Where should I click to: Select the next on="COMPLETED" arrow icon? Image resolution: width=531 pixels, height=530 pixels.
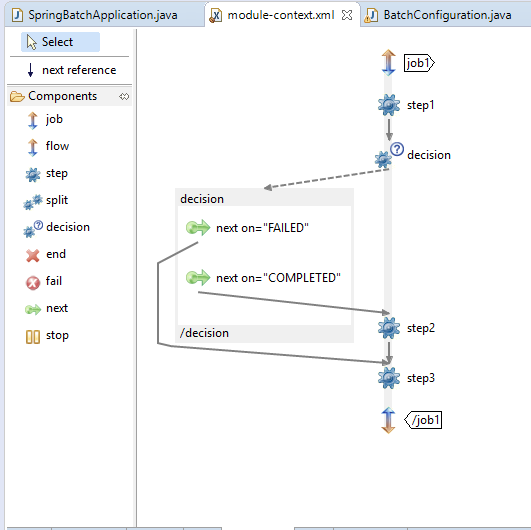(198, 278)
